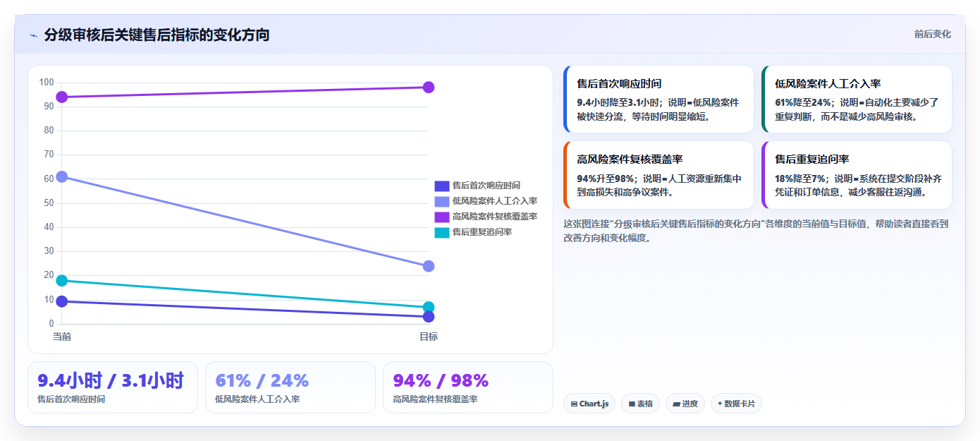This screenshot has width=980, height=441.
Task: Click the 50 y-axis tick label
Action: [49, 203]
